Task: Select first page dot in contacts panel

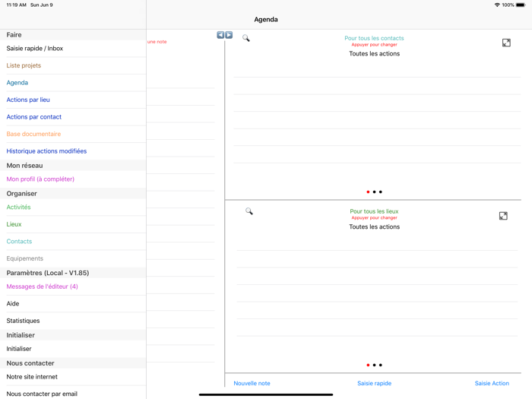Action: pyautogui.click(x=368, y=192)
